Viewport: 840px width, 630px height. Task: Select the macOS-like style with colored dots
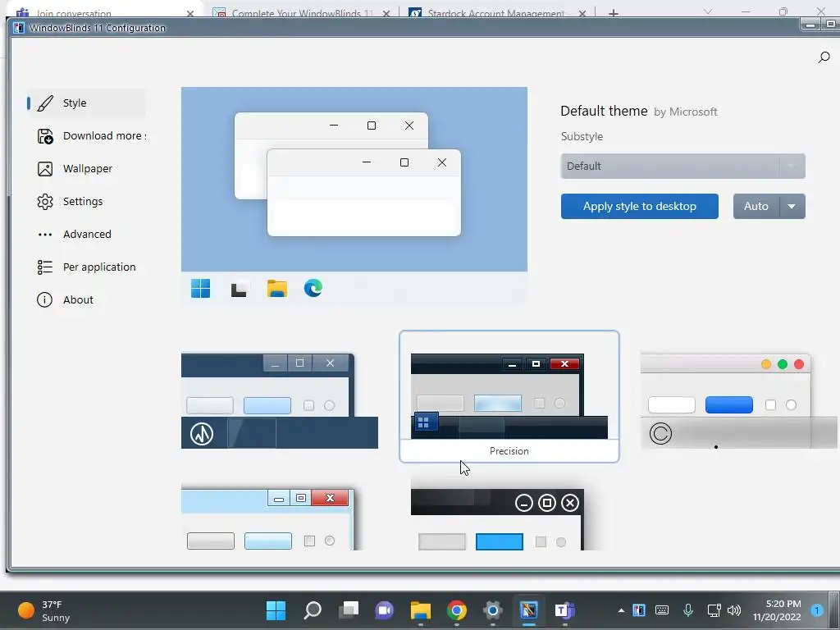739,400
